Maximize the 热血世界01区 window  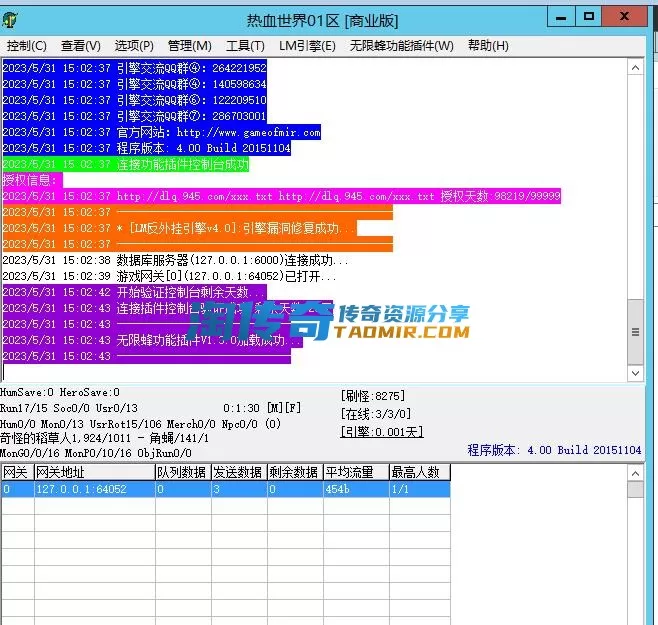coord(588,17)
